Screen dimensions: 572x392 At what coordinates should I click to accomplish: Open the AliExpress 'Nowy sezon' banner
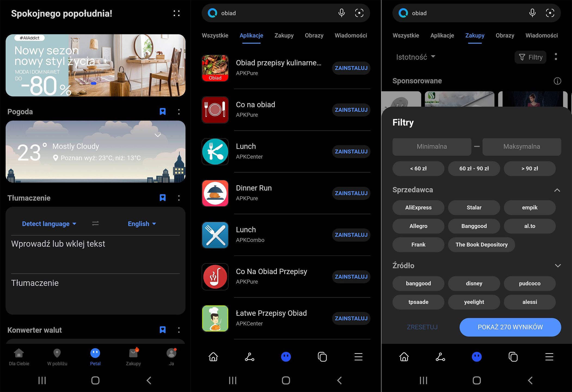click(x=96, y=65)
